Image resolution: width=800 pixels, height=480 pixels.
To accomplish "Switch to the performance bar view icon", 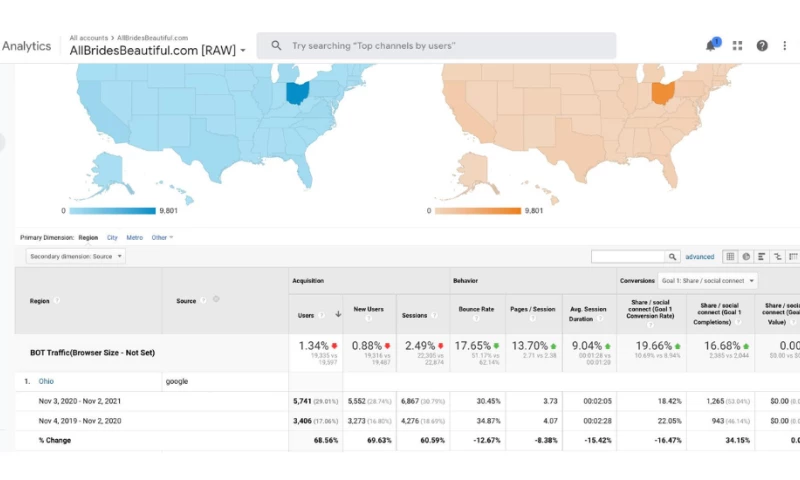I will pyautogui.click(x=762, y=257).
